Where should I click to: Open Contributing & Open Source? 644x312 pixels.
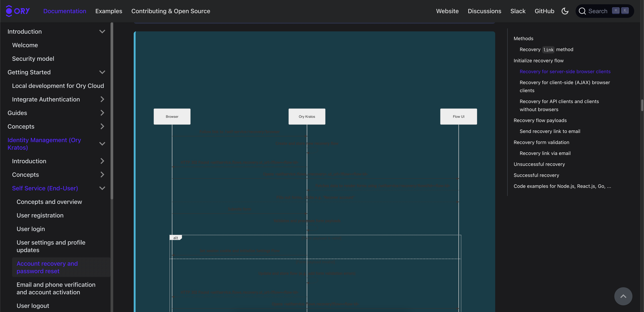171,11
